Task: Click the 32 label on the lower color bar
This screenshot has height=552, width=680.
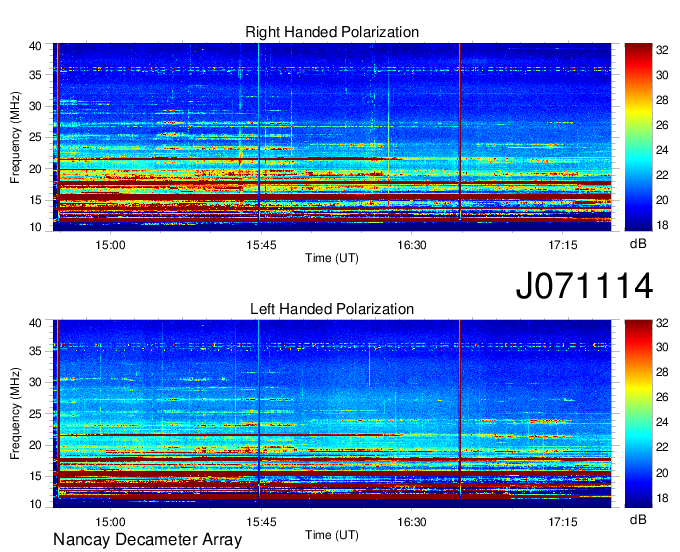Action: point(662,323)
